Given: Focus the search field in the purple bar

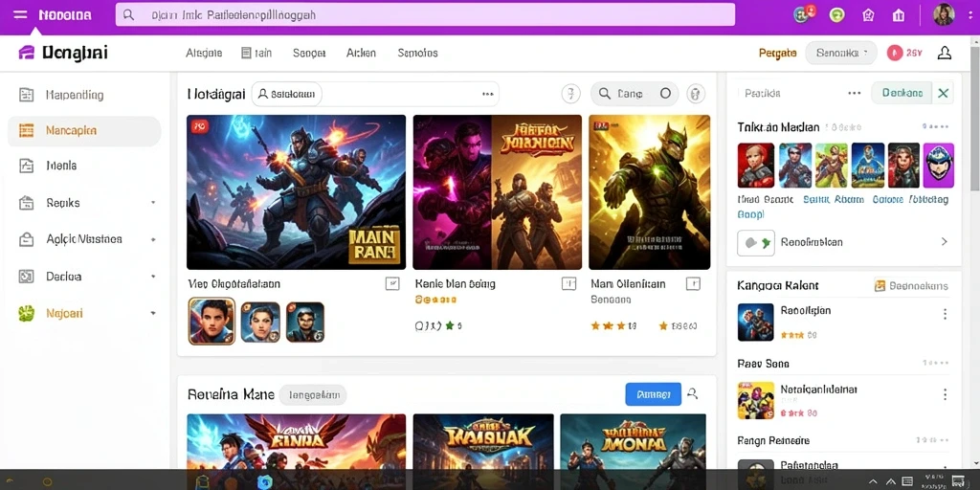Looking at the screenshot, I should (425, 15).
